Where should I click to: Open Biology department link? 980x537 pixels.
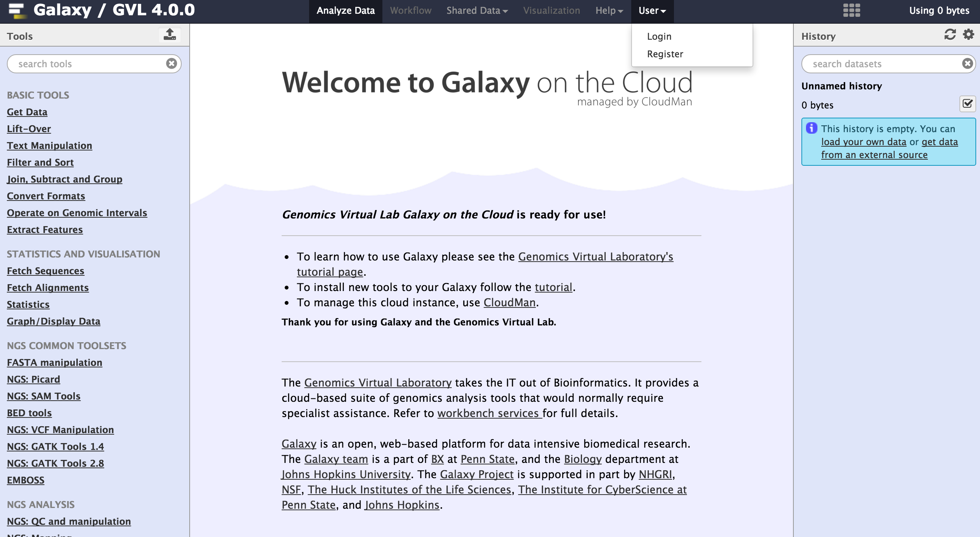(x=583, y=459)
